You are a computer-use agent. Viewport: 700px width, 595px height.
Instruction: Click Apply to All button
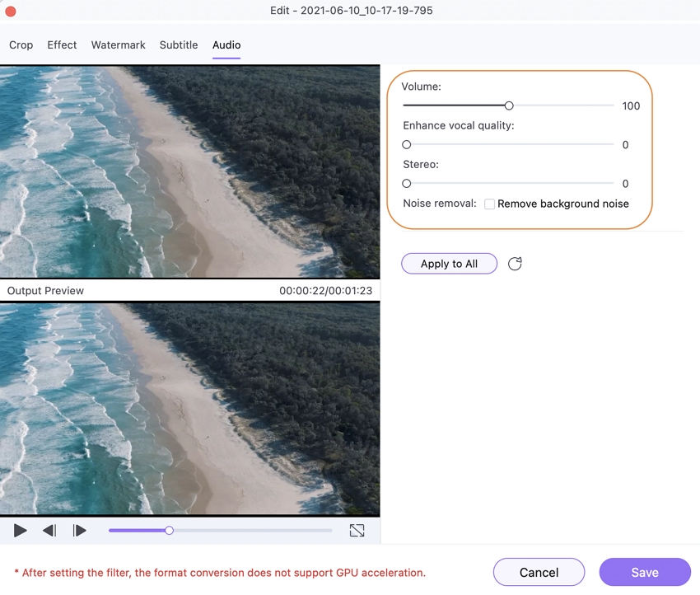(449, 264)
